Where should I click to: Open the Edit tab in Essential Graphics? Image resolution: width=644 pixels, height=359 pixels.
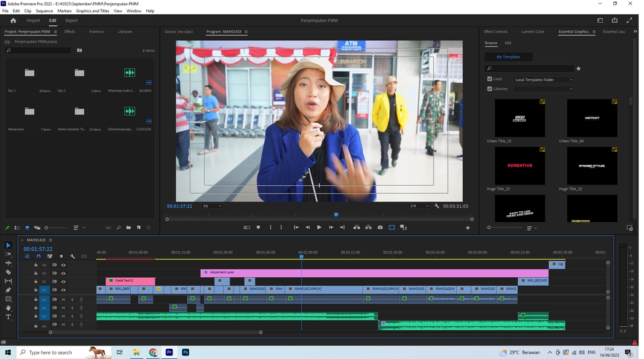pos(508,43)
